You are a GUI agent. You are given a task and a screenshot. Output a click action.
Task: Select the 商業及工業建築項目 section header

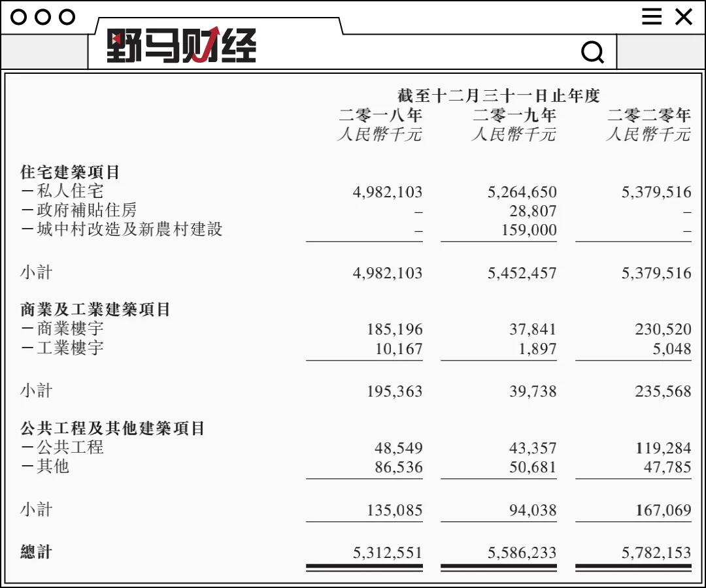[x=95, y=310]
